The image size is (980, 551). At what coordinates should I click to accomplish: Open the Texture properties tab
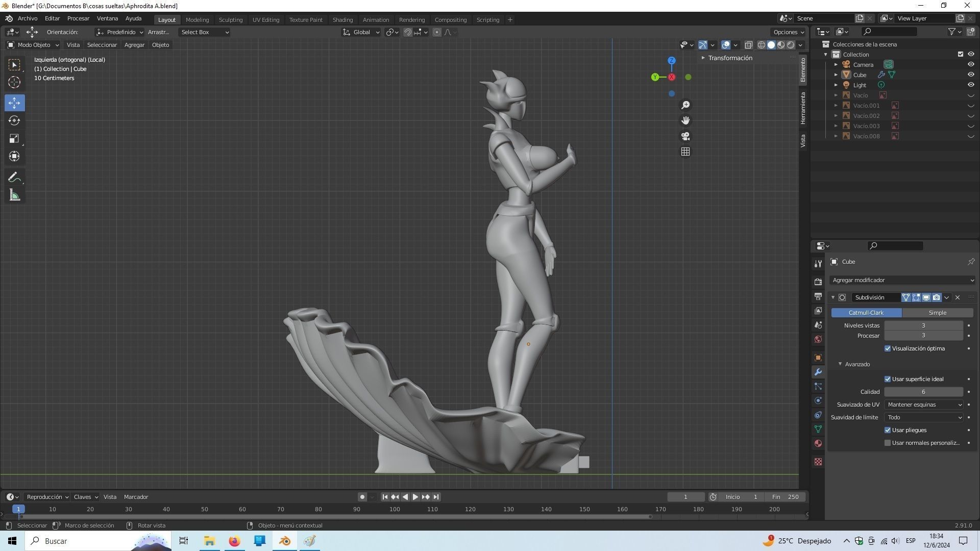818,462
